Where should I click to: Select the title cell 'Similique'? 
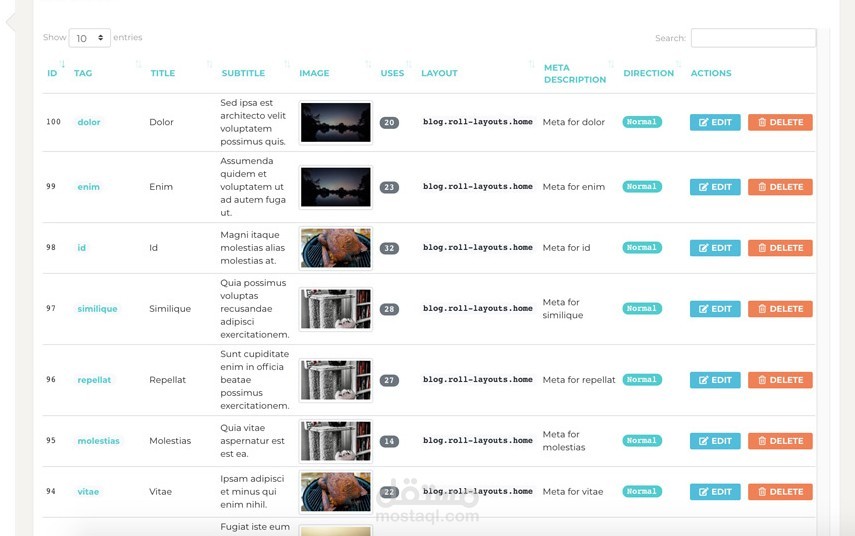coord(170,309)
